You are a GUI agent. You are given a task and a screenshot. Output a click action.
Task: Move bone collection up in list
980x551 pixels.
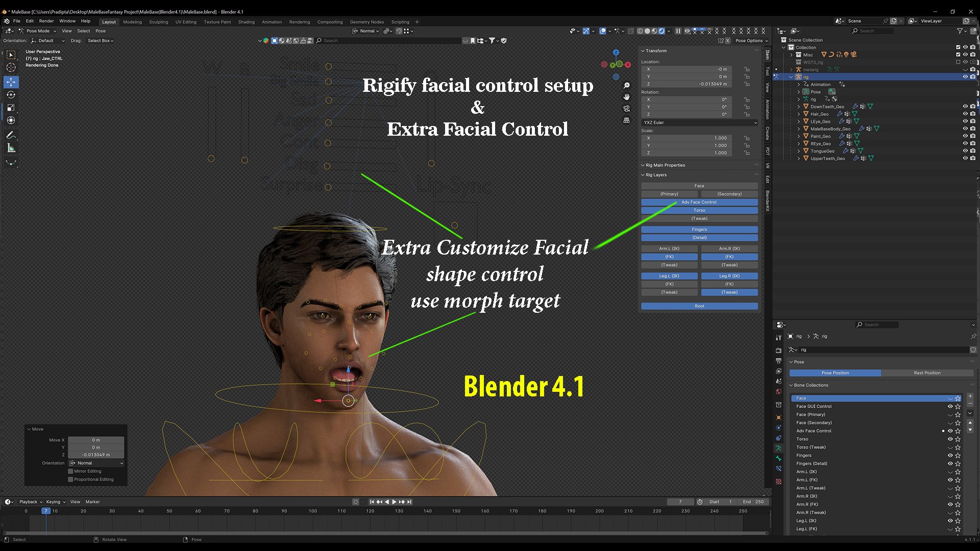point(970,423)
